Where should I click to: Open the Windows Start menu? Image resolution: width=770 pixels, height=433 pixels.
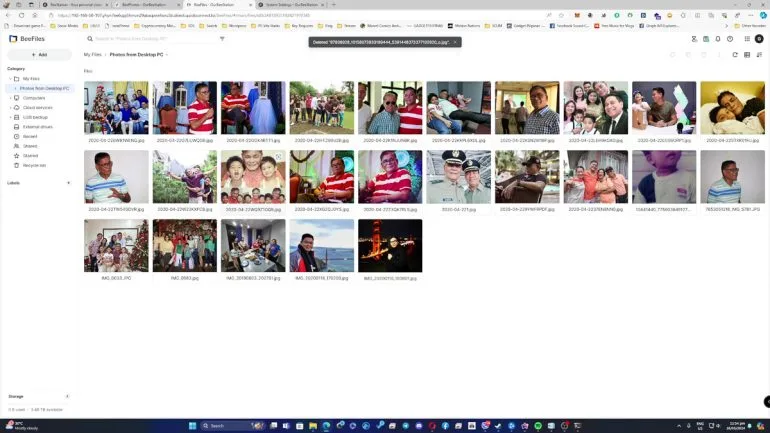pos(192,426)
